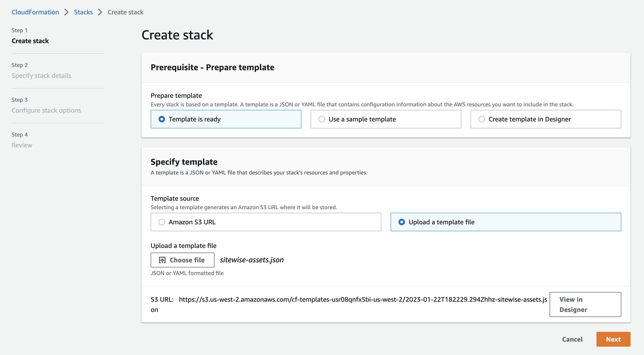Click breadcrumb chevron after CloudFormation

pyautogui.click(x=66, y=12)
